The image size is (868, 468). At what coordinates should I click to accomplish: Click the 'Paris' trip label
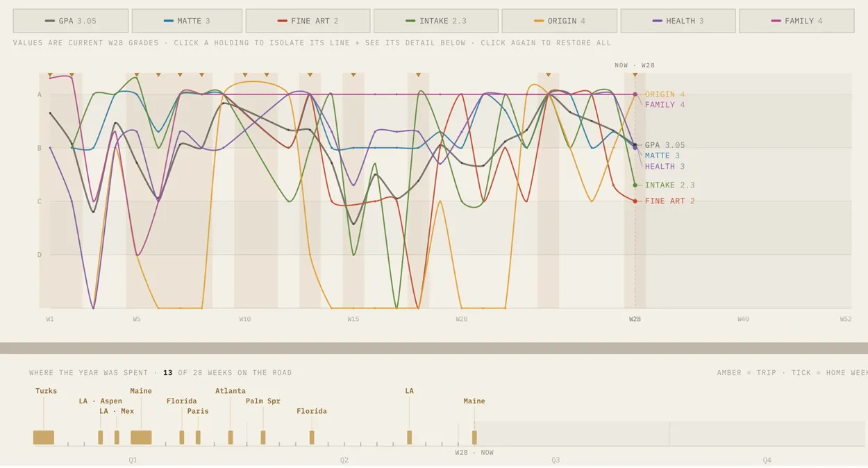coord(198,411)
